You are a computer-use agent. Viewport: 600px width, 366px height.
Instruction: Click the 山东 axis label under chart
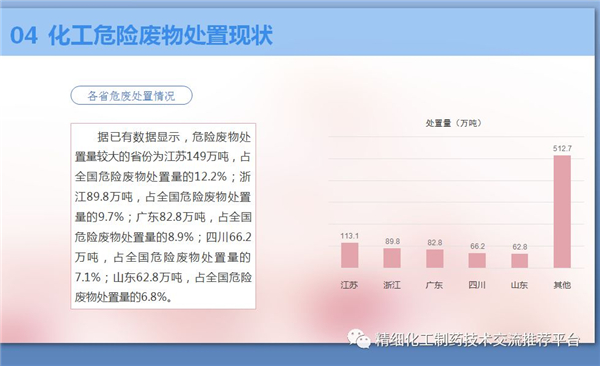point(520,285)
